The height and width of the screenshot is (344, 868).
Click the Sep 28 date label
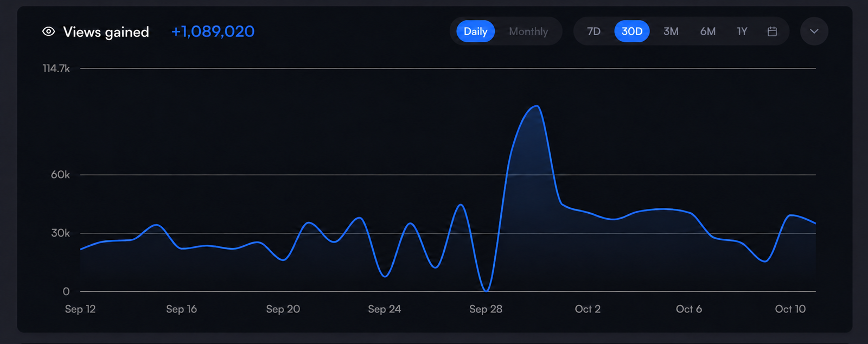click(486, 309)
